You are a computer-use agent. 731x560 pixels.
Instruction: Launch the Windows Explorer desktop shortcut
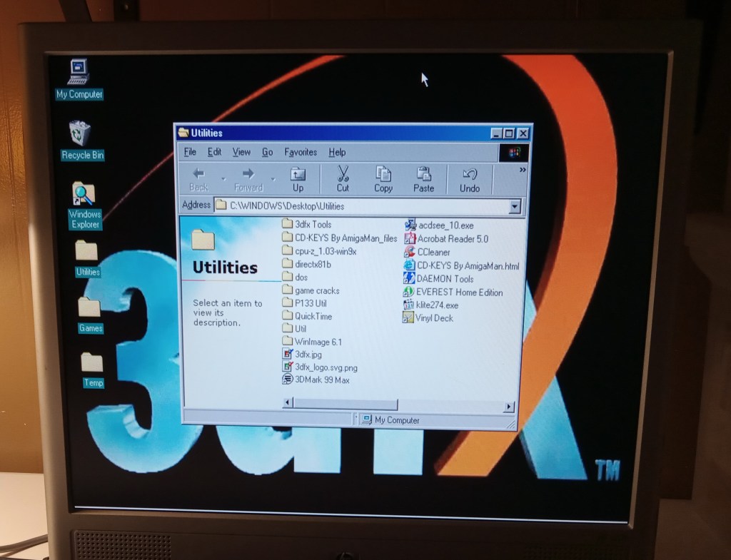click(x=84, y=196)
